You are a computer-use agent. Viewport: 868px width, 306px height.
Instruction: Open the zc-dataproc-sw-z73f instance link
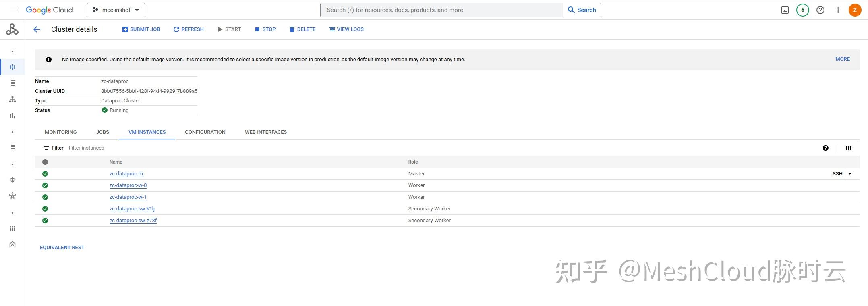[133, 221]
